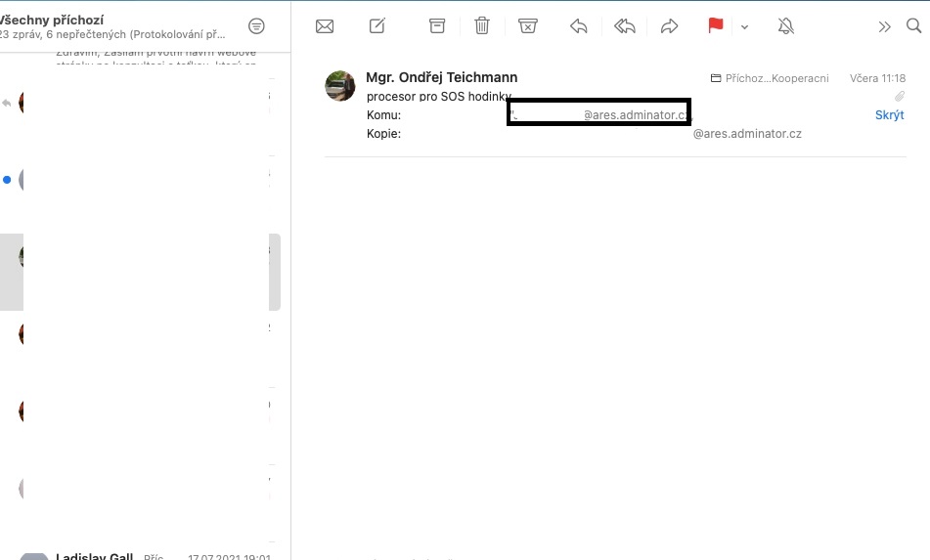Get new mail with envelope icon

[325, 26]
